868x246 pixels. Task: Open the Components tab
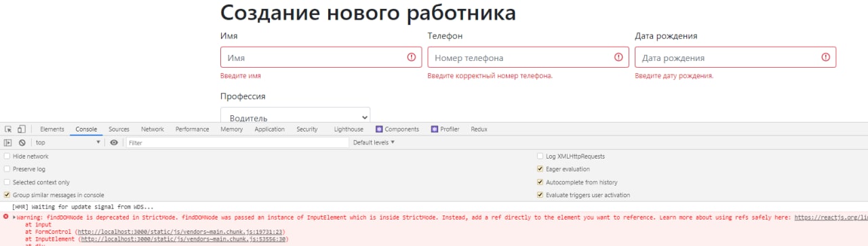tap(397, 129)
